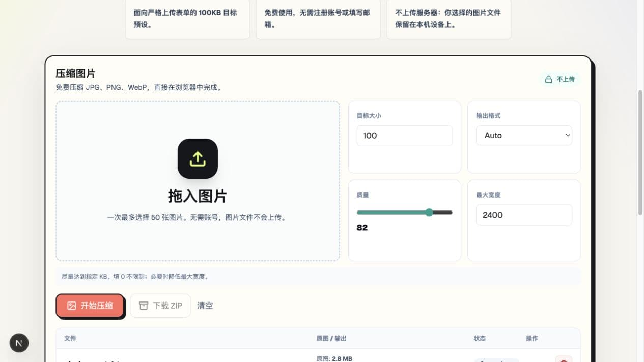Screen dimensions: 644x362
Task: Click the 目标大小 input showing 100
Action: click(x=405, y=136)
